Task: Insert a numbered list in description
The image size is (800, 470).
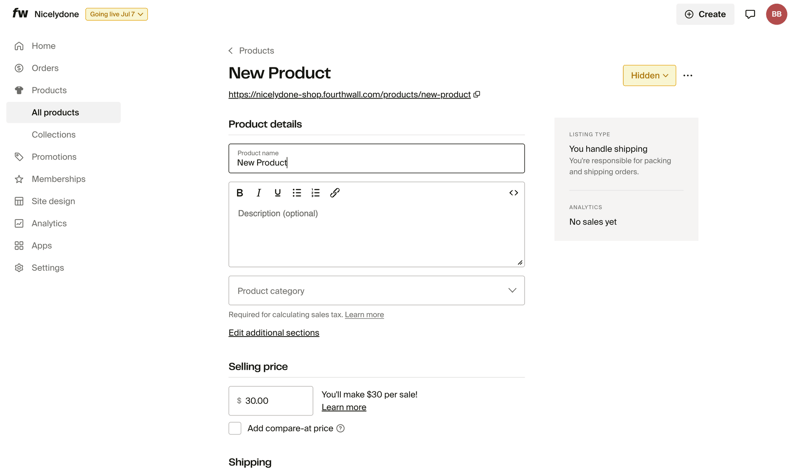Action: click(316, 193)
